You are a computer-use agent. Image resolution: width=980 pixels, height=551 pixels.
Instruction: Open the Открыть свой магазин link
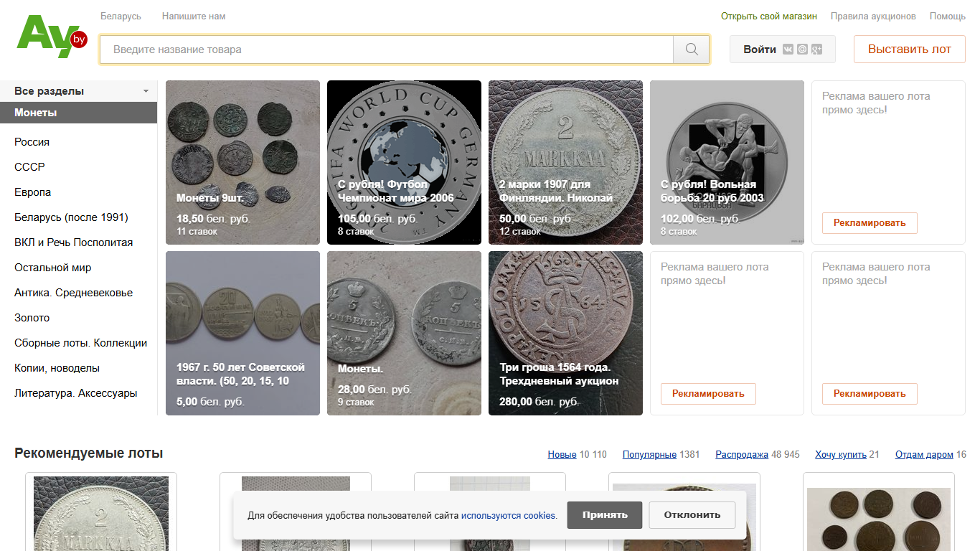pos(769,16)
